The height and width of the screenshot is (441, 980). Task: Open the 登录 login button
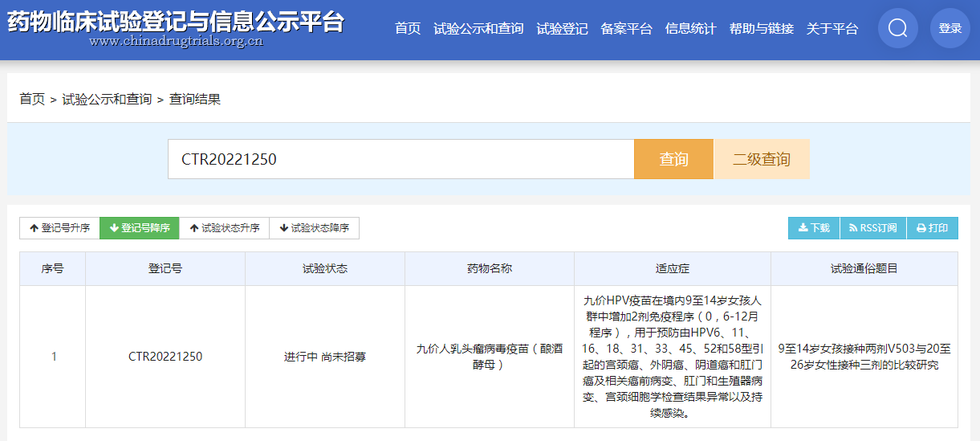(950, 28)
